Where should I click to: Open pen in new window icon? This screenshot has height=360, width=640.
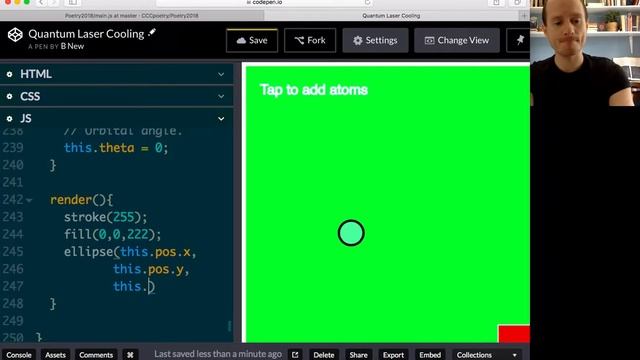coord(295,355)
